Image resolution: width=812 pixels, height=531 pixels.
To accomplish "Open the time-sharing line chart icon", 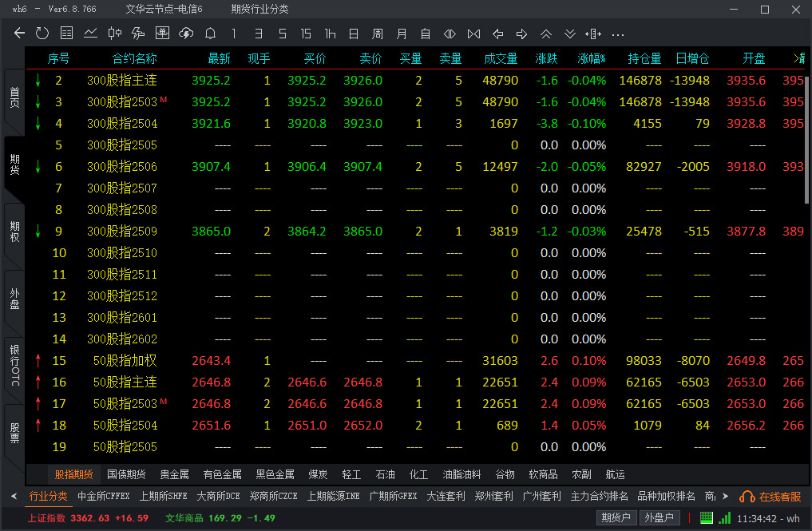I will coord(91,34).
